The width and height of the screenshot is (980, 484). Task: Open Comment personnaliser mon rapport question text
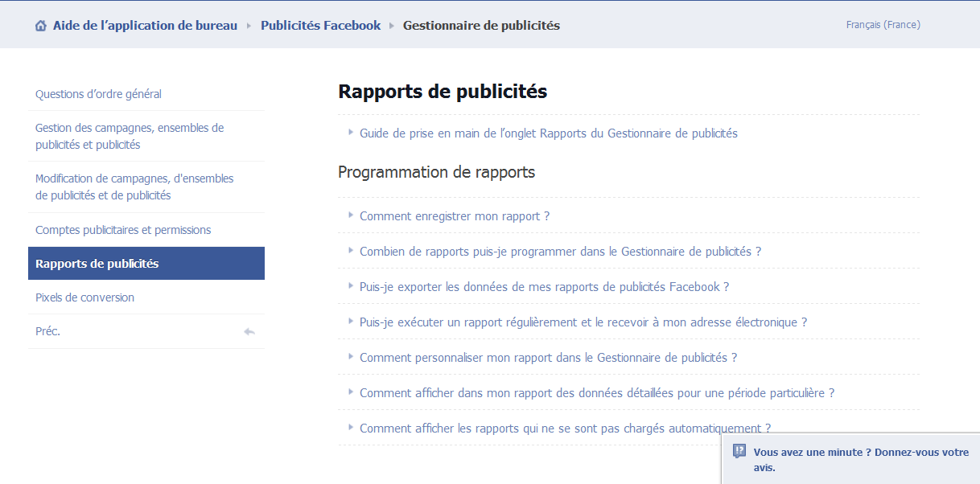[x=548, y=358]
